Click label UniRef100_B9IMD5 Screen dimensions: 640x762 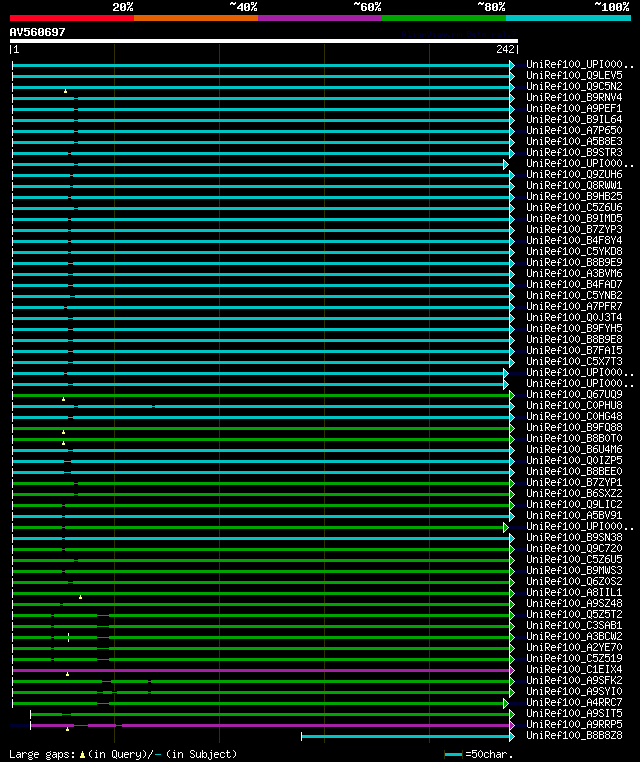pos(574,219)
